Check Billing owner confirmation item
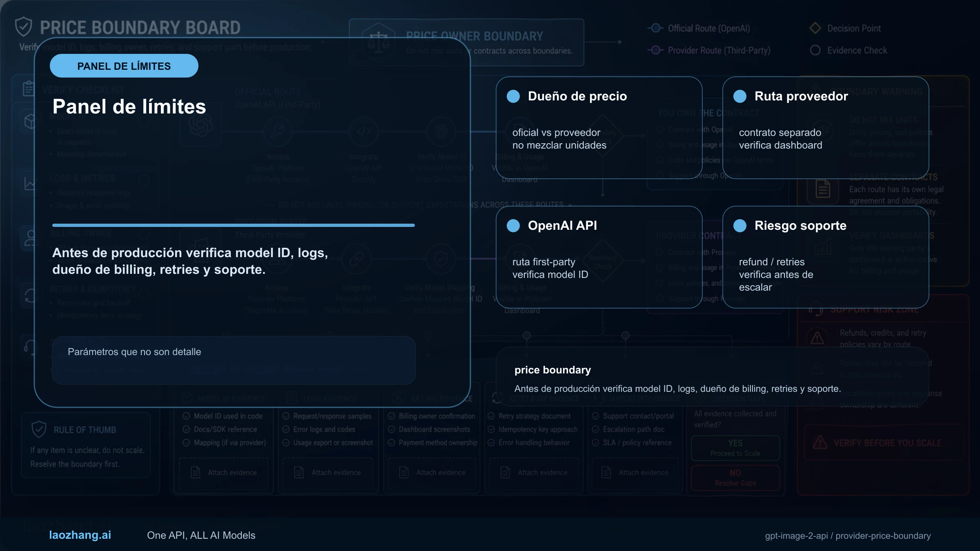 (x=391, y=416)
